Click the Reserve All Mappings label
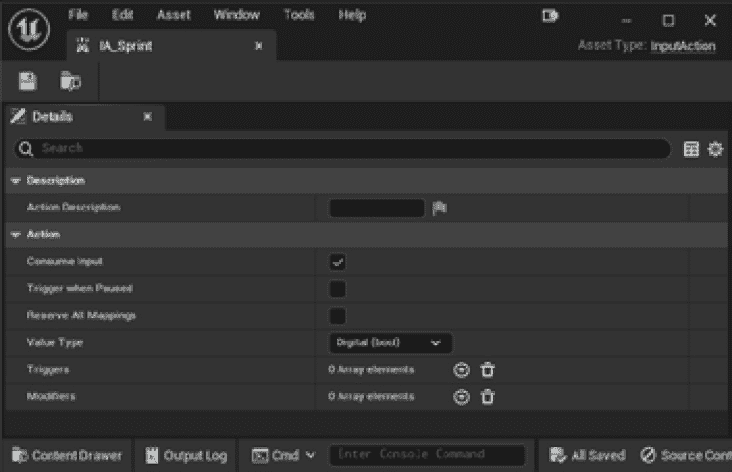 [x=81, y=316]
